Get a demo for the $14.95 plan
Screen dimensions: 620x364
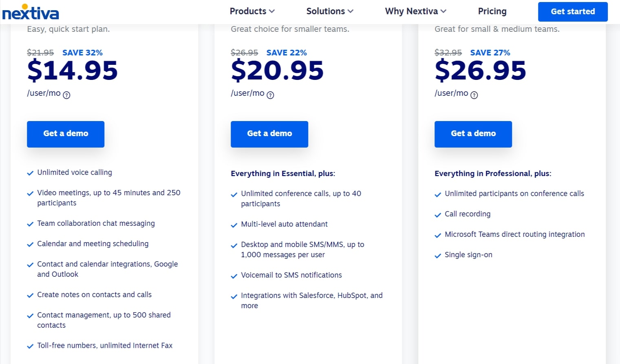click(x=66, y=134)
